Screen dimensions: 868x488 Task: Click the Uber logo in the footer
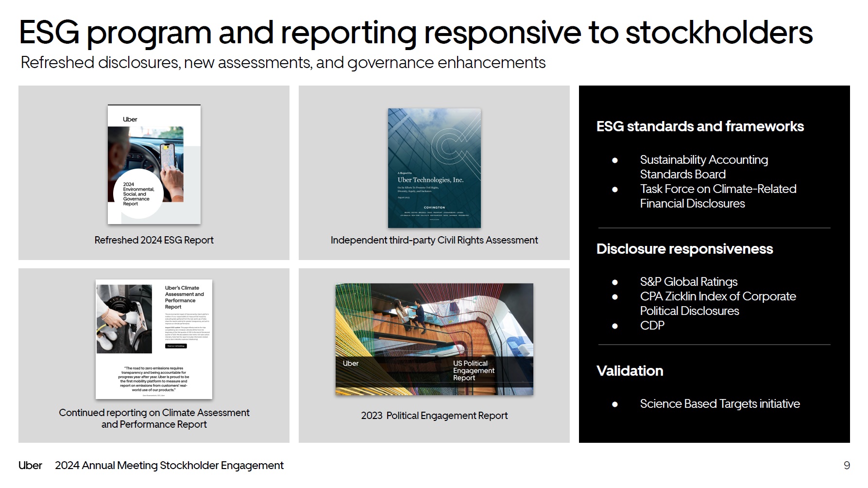pyautogui.click(x=30, y=466)
